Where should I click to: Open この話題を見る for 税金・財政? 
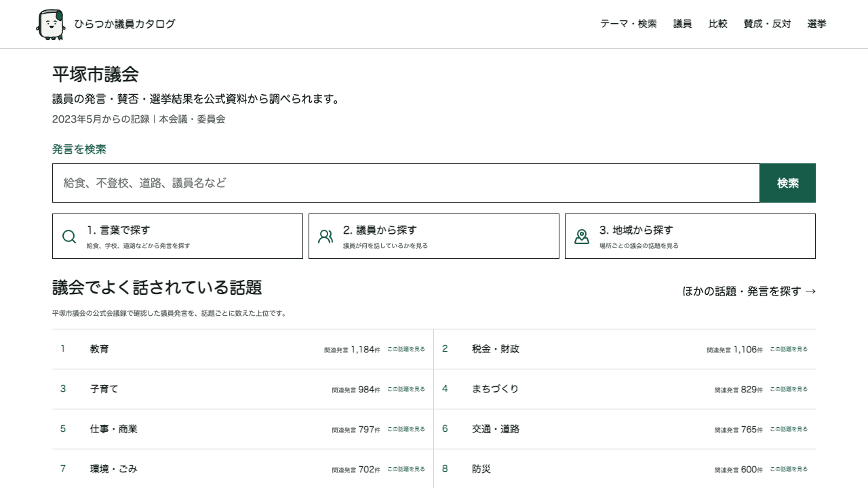(789, 349)
